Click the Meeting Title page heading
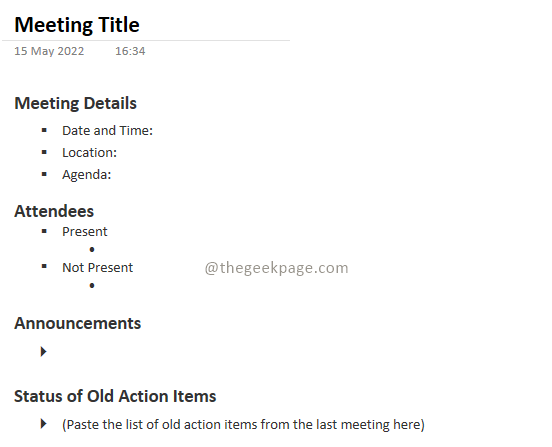The height and width of the screenshot is (447, 552). pos(77,25)
